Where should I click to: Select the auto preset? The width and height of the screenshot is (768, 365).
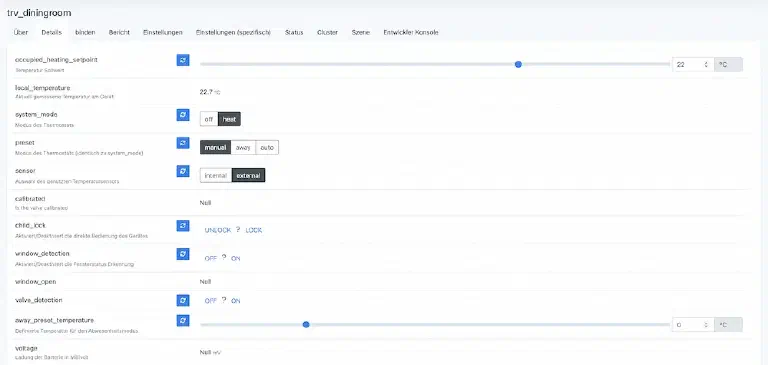[267, 147]
